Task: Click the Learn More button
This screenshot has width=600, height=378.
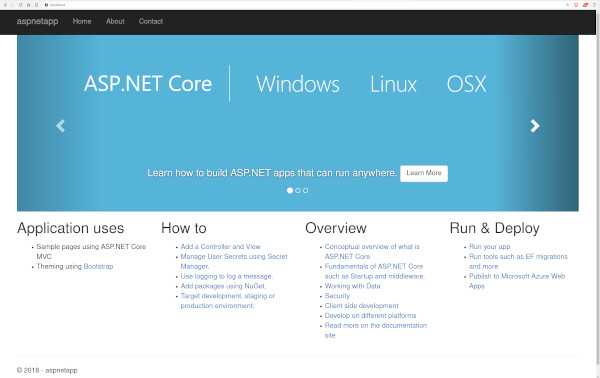Action: (424, 173)
